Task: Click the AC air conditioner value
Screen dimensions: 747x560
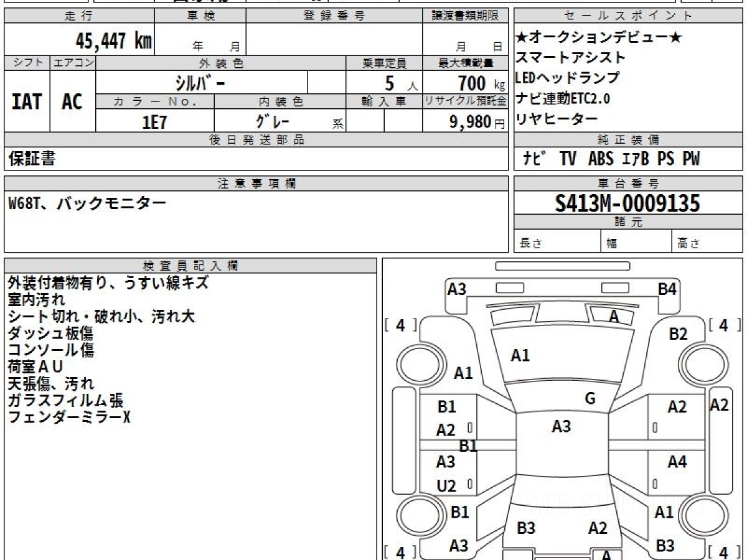Action: [72, 101]
